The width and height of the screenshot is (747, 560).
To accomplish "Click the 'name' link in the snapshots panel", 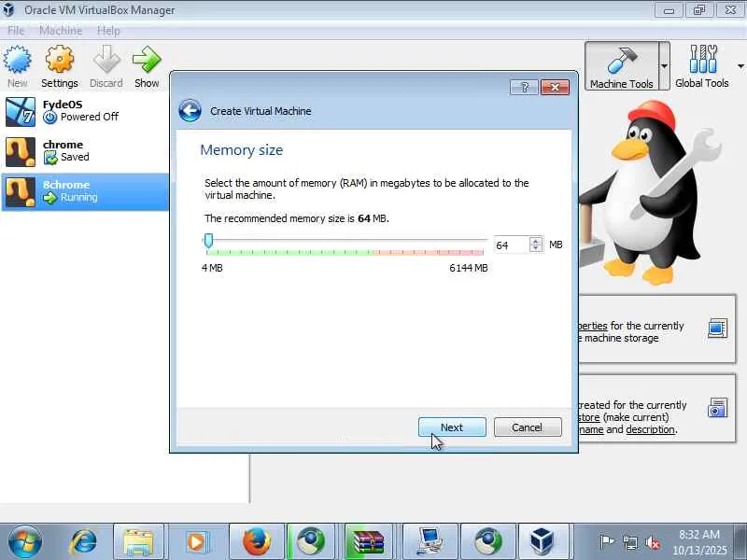I will (591, 429).
